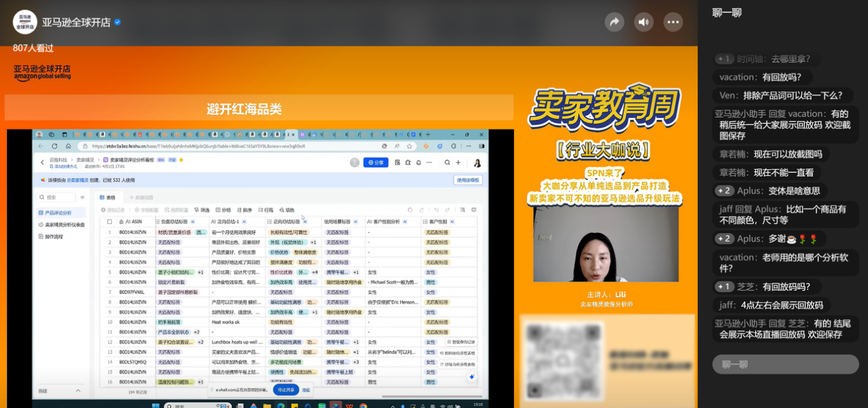Open the 负面总结标签 column header
868x408 pixels.
pyautogui.click(x=182, y=222)
